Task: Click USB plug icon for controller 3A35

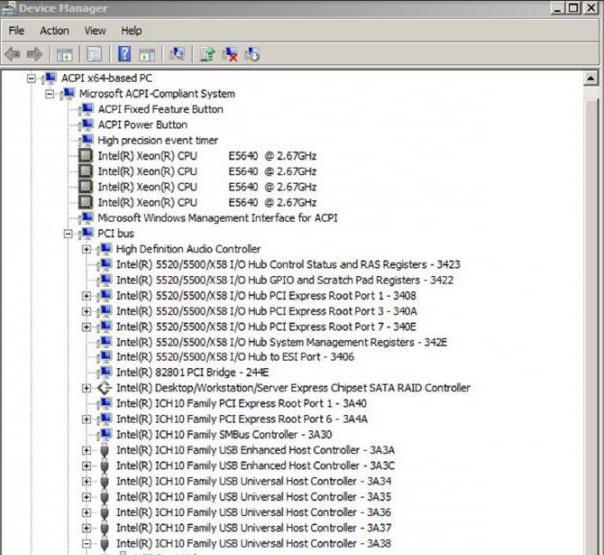Action: (x=104, y=496)
